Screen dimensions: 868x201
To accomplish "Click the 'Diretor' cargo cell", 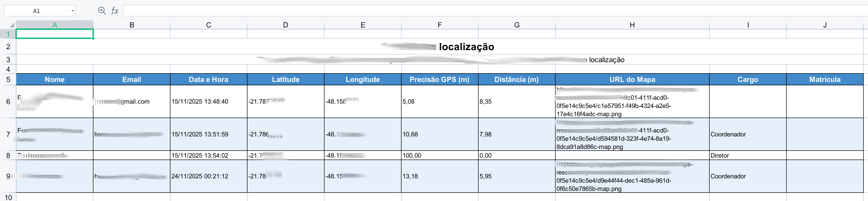I will click(748, 155).
